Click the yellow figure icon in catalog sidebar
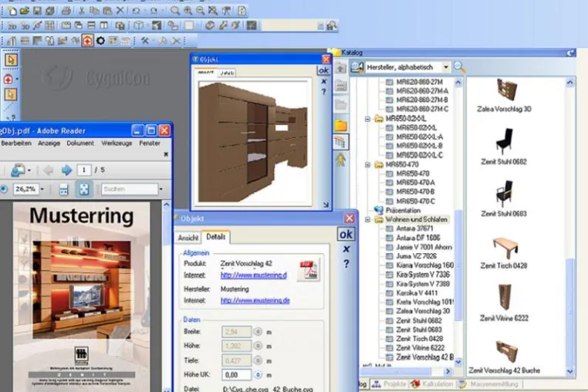This screenshot has width=588, height=392. (340, 161)
